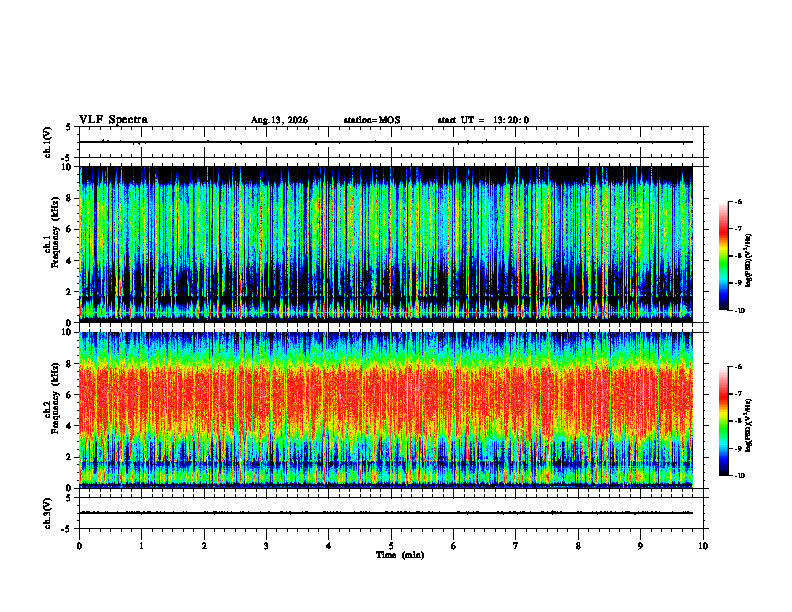Viewport: 792px width, 612px height.
Task: Click time axis tick label '8'
Action: click(x=578, y=546)
